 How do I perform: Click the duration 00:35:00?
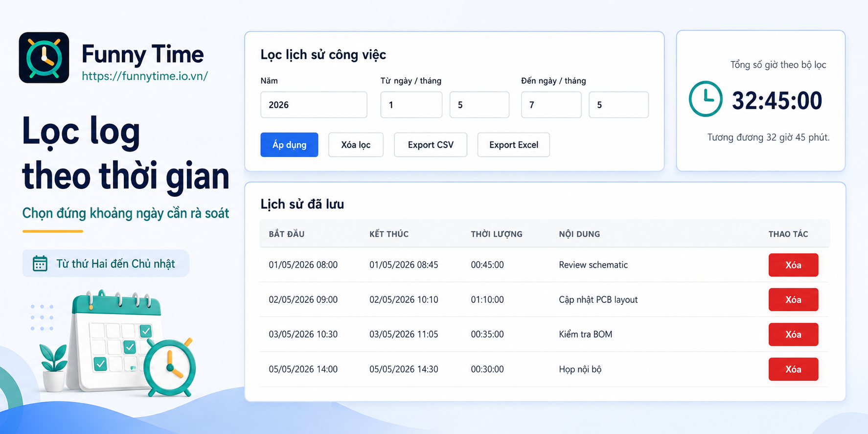[x=487, y=334]
